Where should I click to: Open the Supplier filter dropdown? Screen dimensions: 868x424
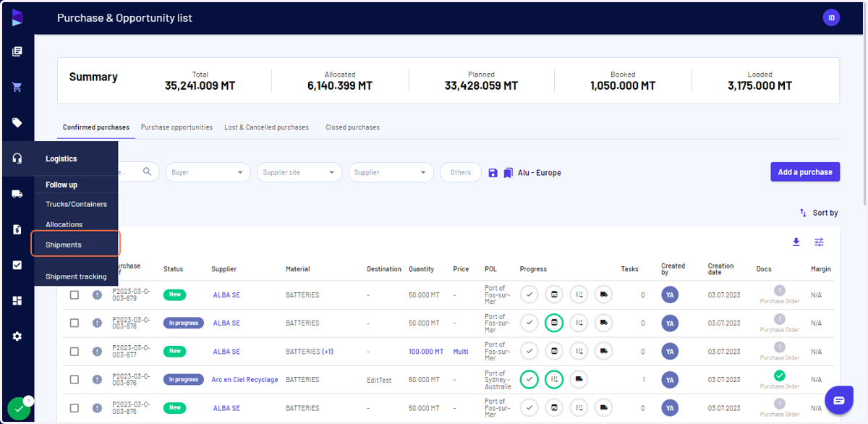coord(391,172)
